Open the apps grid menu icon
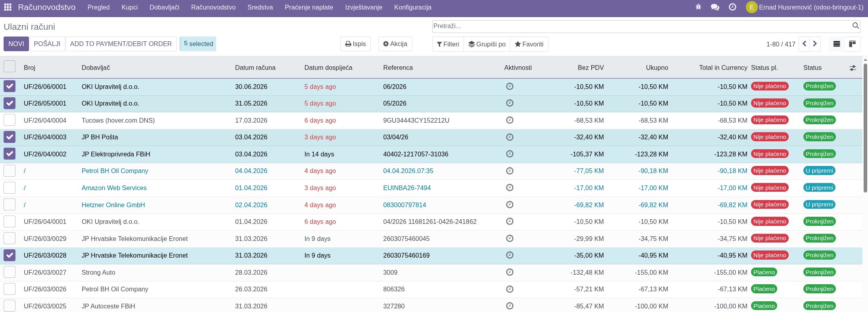This screenshot has width=868, height=312. pyautogui.click(x=8, y=7)
